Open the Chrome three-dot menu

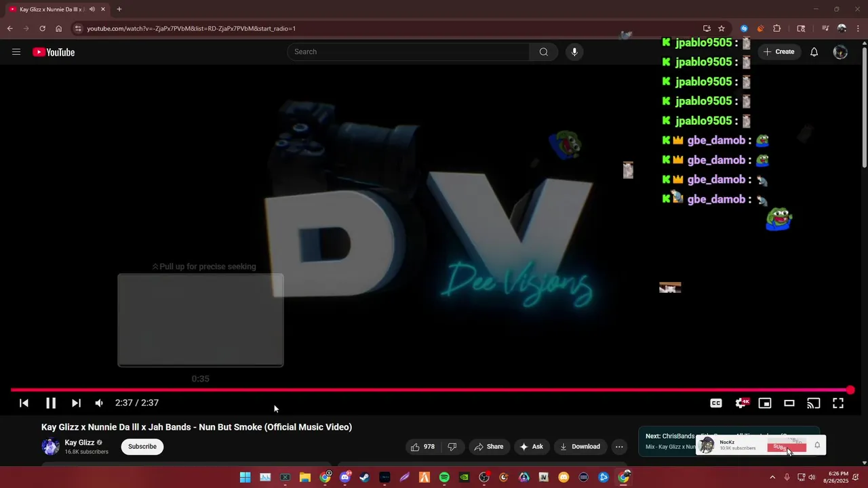(858, 28)
